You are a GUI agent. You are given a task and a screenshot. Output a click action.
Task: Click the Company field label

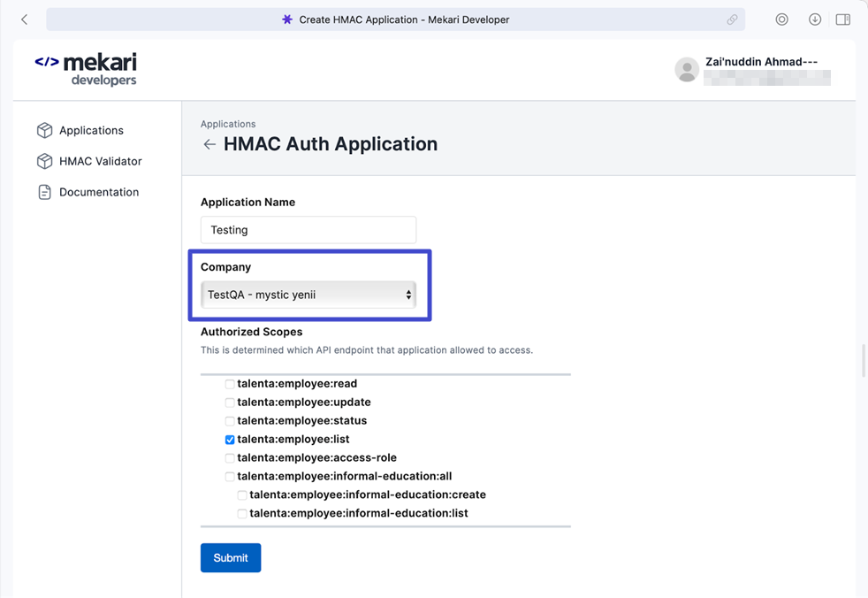point(226,267)
